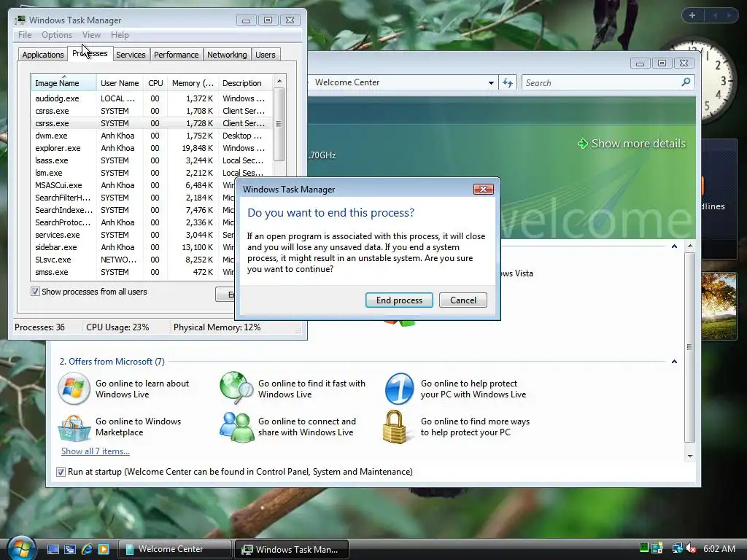The image size is (747, 560).
Task: Click the Refresh icon in Welcome Center
Action: (508, 83)
